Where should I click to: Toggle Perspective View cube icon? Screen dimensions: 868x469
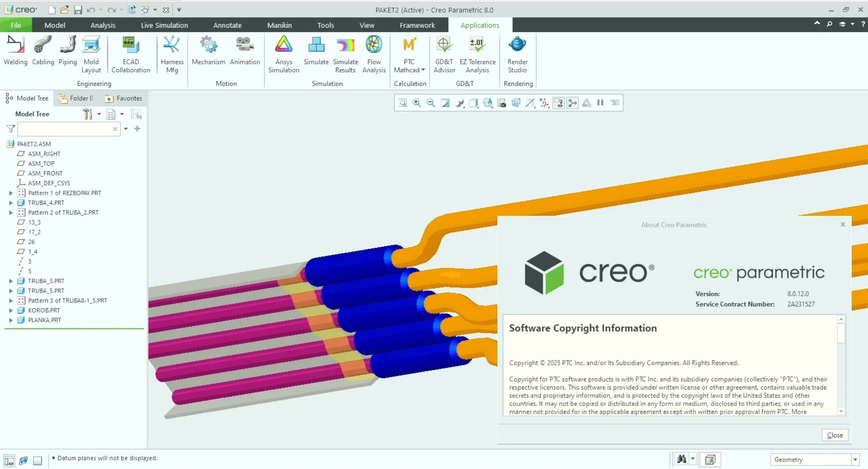516,103
